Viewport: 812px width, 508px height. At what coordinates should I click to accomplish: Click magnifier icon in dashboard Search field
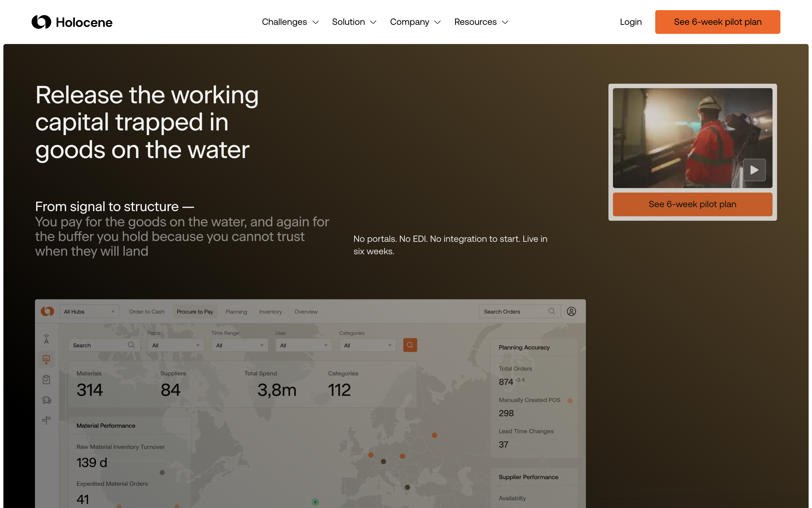click(x=131, y=345)
